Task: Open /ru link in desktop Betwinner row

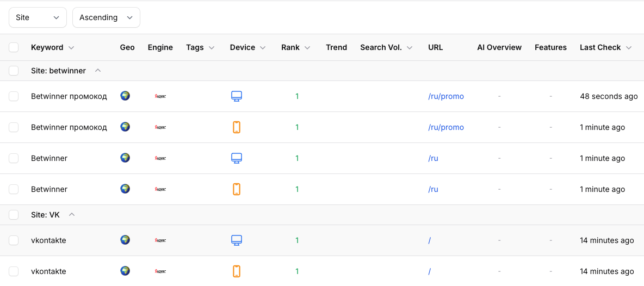Action: (433, 158)
